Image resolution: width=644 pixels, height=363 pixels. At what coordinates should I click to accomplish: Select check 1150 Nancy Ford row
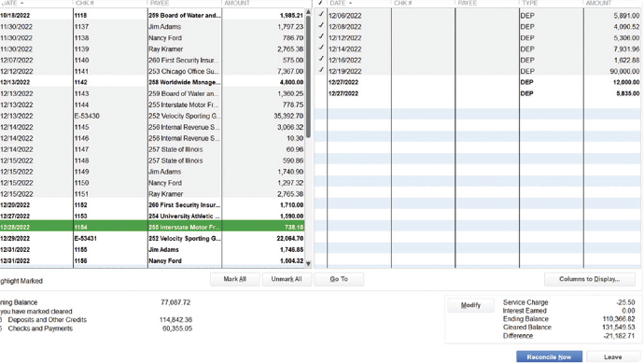[x=152, y=183]
